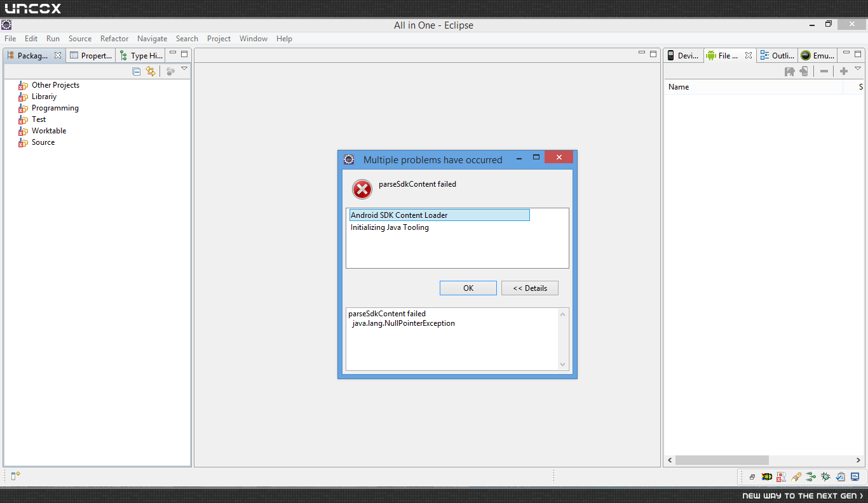Screen dimensions: 868x503
Task: Switch to the Type Hierarchy tab
Action: coord(141,56)
